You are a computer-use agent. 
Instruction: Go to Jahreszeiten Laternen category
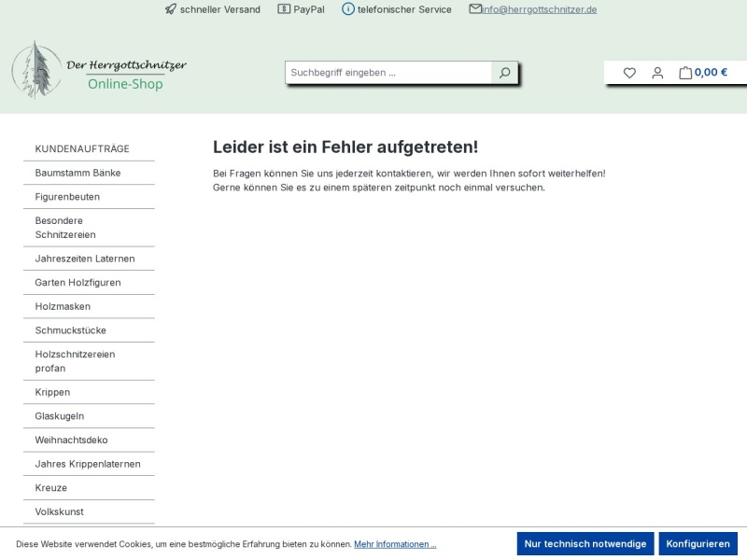(x=89, y=259)
